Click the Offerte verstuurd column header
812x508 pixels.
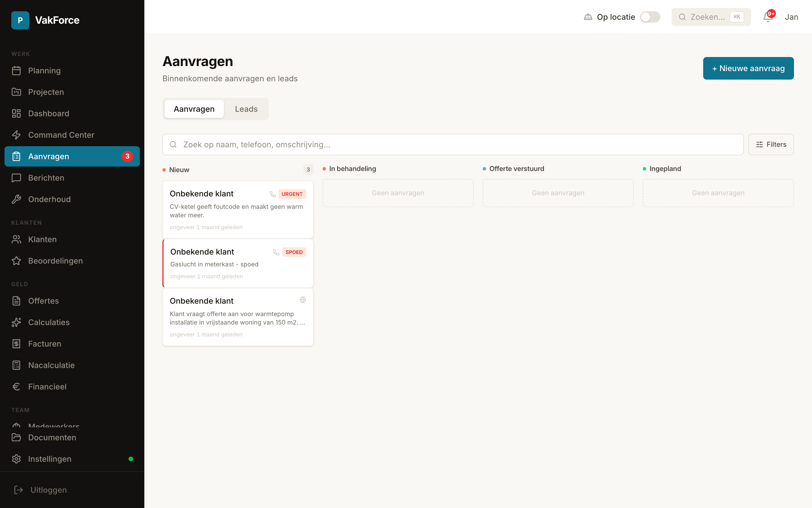(517, 169)
